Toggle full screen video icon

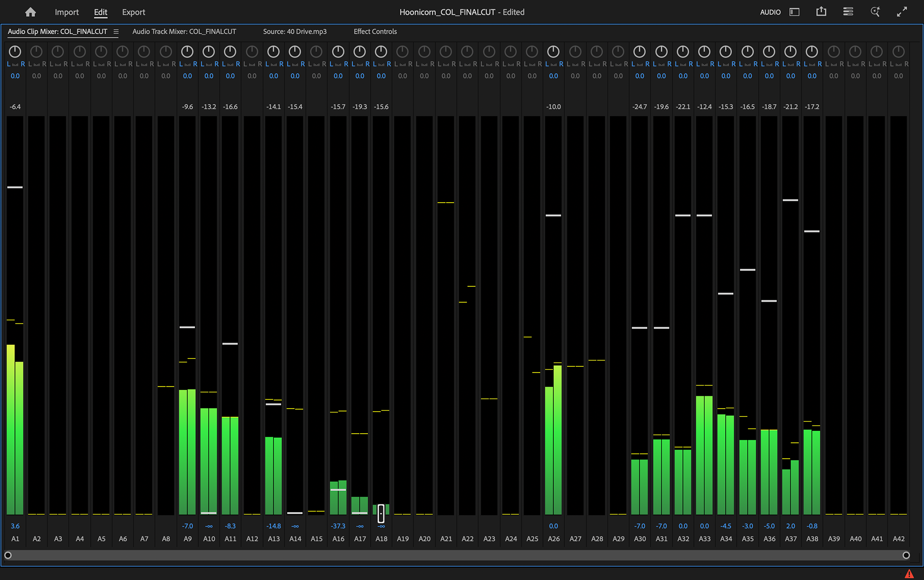[x=902, y=12]
